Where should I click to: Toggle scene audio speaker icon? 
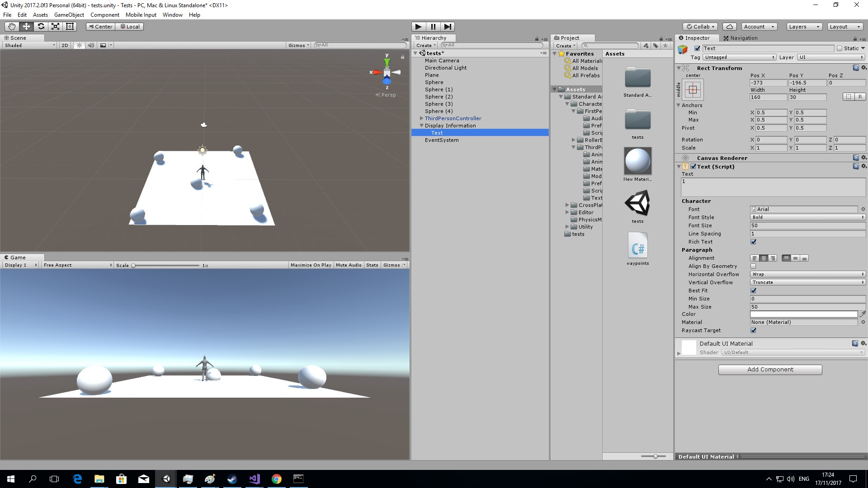tap(91, 45)
